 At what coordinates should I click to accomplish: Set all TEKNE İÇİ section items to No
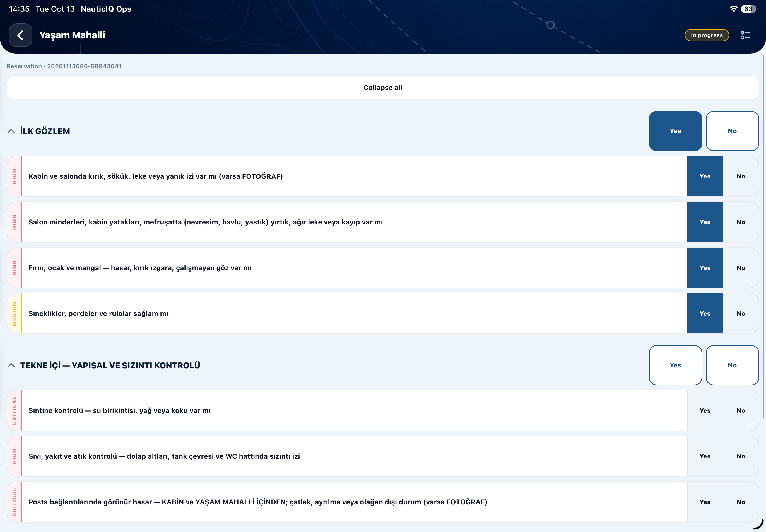coord(732,365)
